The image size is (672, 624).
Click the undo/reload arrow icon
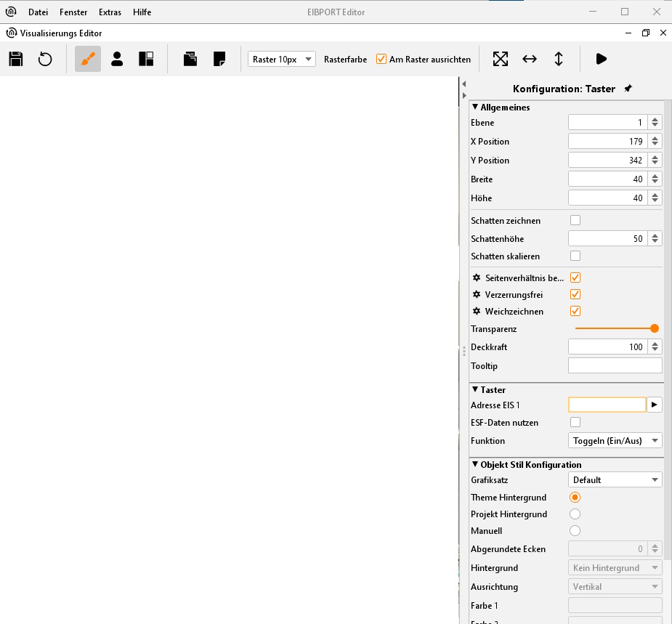click(x=45, y=59)
